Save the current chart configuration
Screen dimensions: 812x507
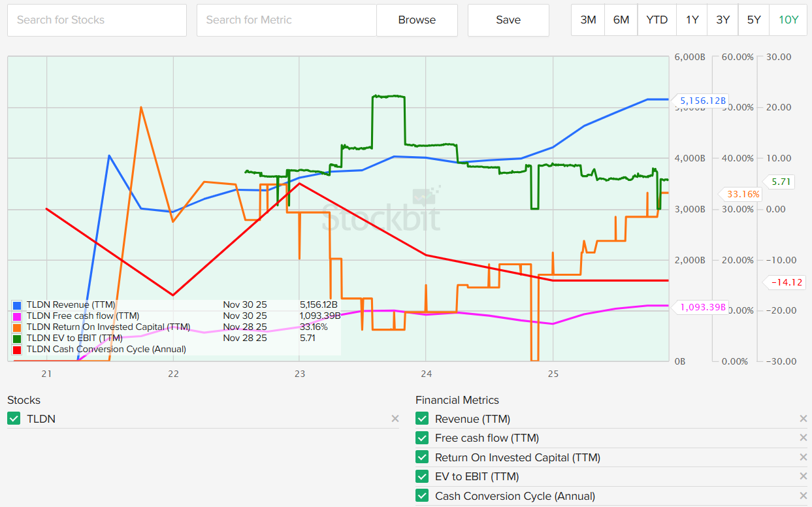(508, 20)
